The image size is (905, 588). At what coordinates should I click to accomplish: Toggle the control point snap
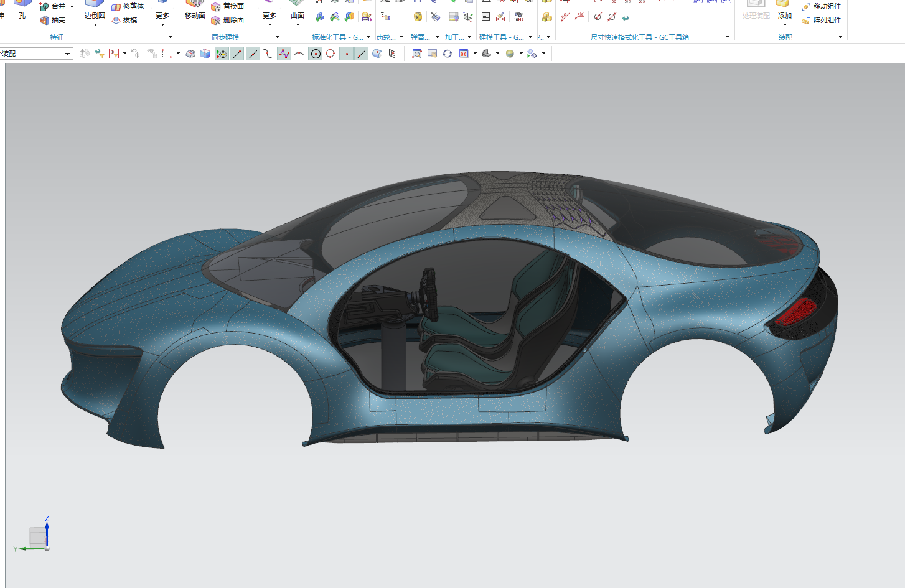point(268,54)
